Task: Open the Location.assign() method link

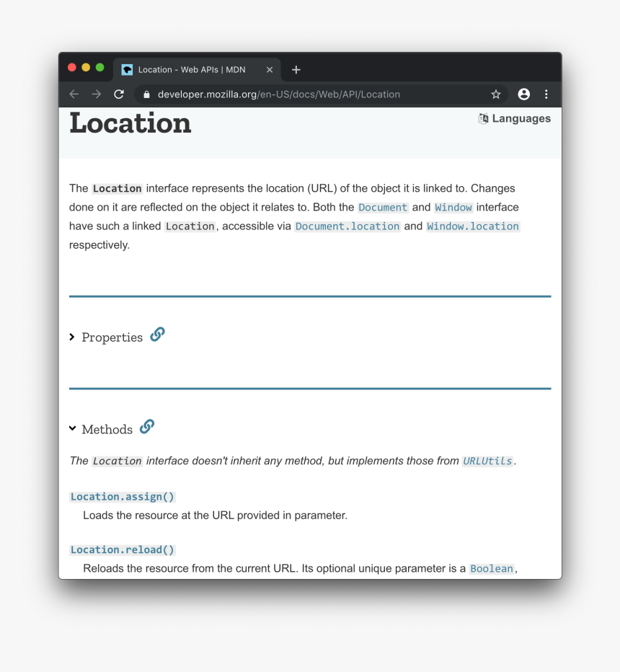Action: 123,497
